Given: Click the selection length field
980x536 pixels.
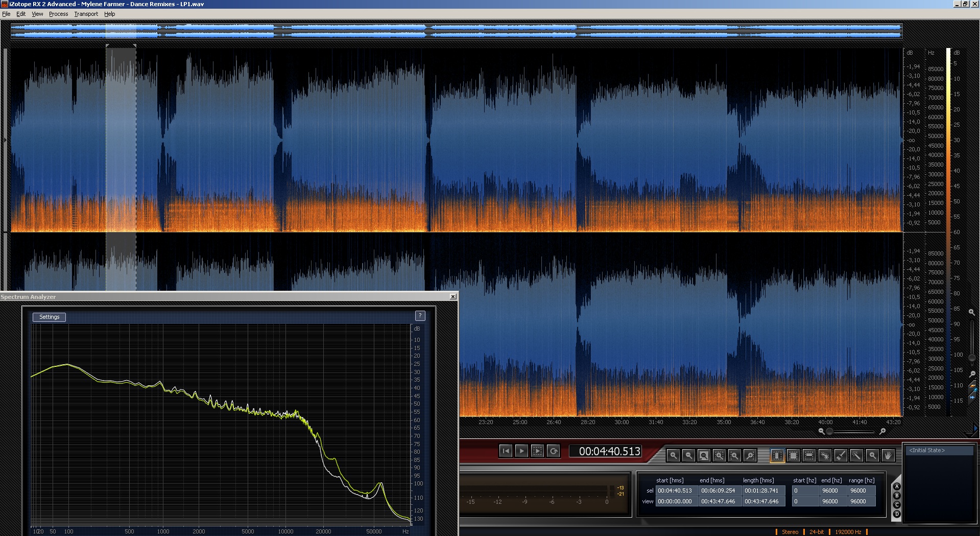Looking at the screenshot, I should click(763, 491).
